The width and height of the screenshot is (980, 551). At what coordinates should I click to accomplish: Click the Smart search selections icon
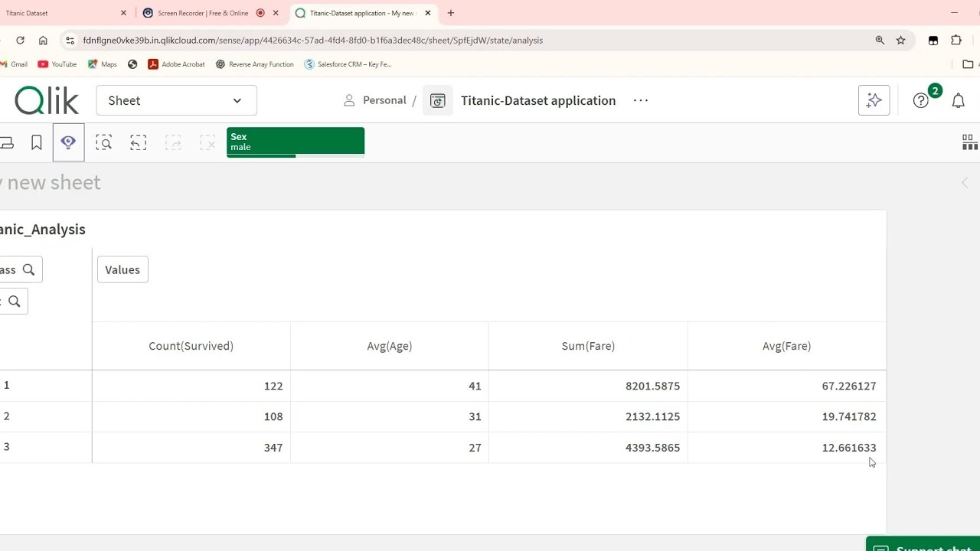click(104, 142)
